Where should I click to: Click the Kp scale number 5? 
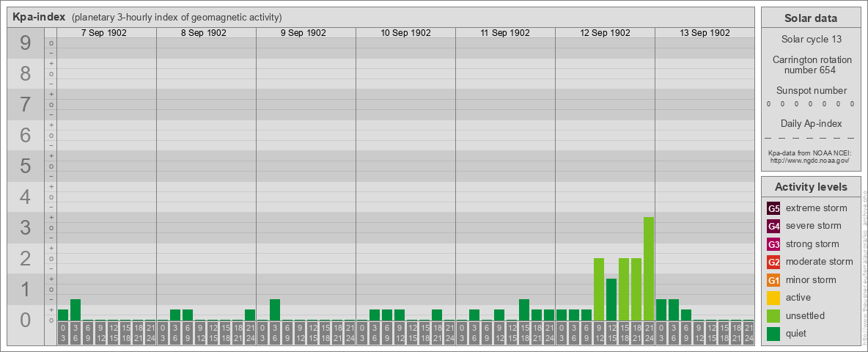(x=26, y=166)
